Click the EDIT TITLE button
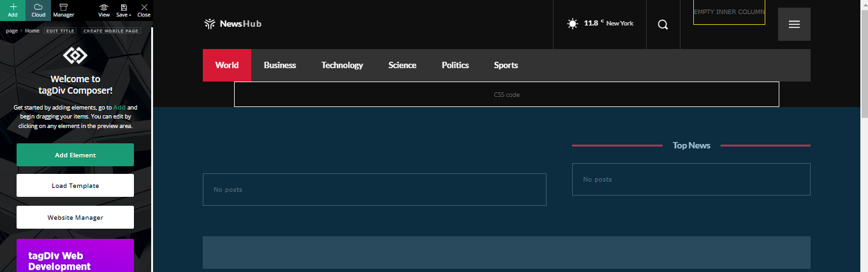This screenshot has width=868, height=272. [x=60, y=31]
